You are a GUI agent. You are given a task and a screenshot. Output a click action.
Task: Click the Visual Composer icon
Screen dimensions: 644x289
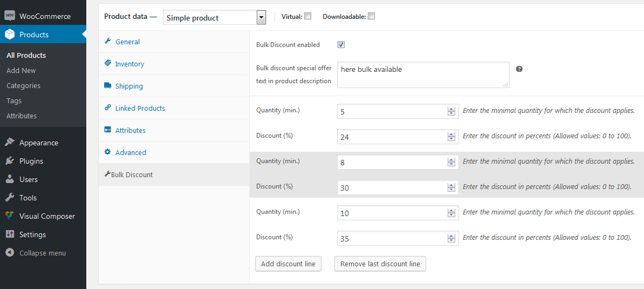pos(9,216)
